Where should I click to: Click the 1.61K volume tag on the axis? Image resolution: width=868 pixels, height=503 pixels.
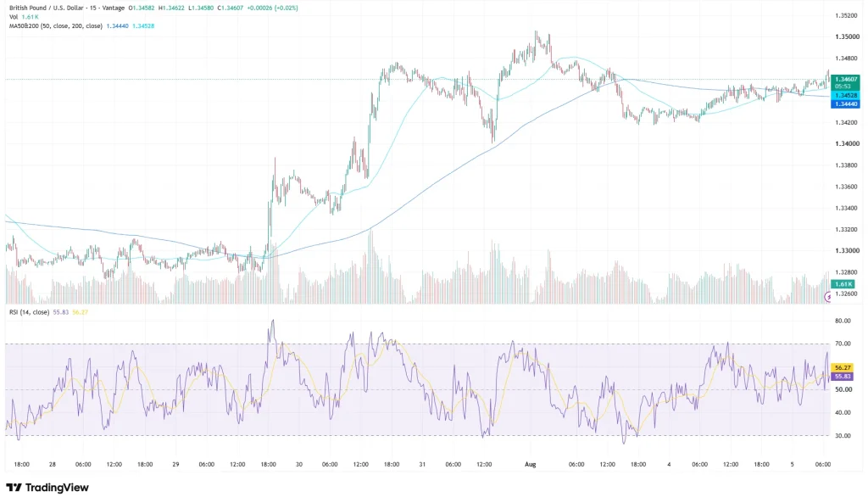coord(842,284)
